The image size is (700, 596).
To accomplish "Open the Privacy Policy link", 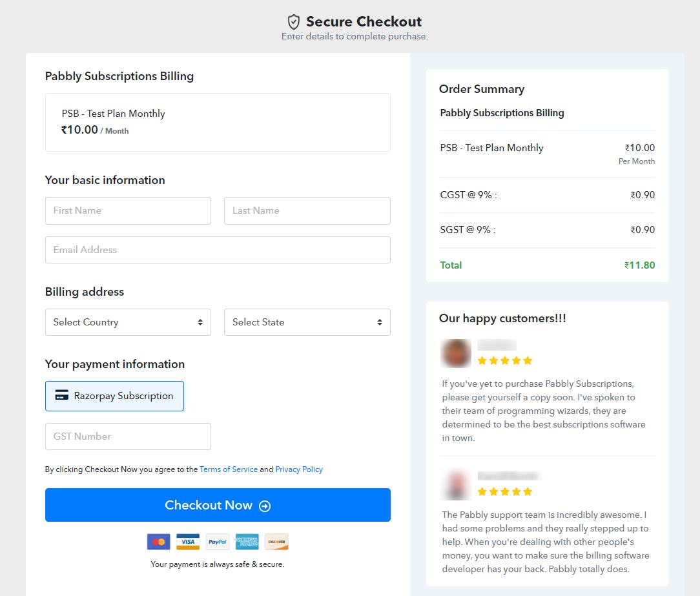I will [298, 469].
